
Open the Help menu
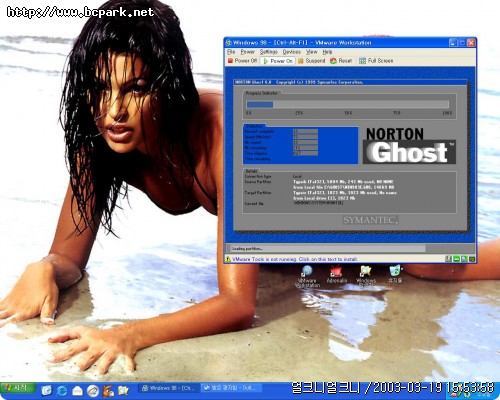(327, 52)
